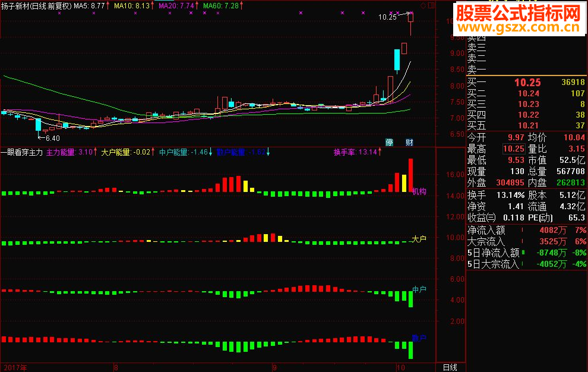Click the 内盘 value 262813
The width and height of the screenshot is (588, 372).
click(571, 182)
